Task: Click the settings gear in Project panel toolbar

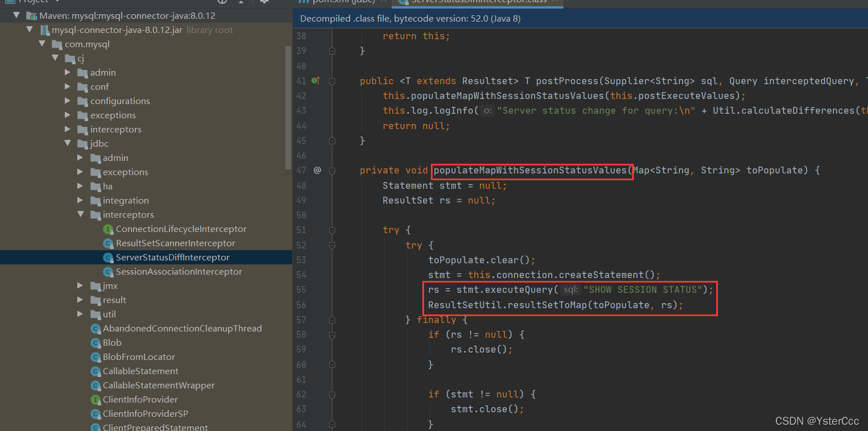Action: (264, 2)
